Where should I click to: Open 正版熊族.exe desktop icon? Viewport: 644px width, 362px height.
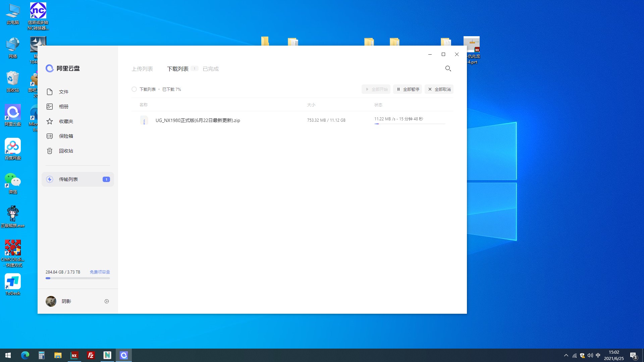13,217
